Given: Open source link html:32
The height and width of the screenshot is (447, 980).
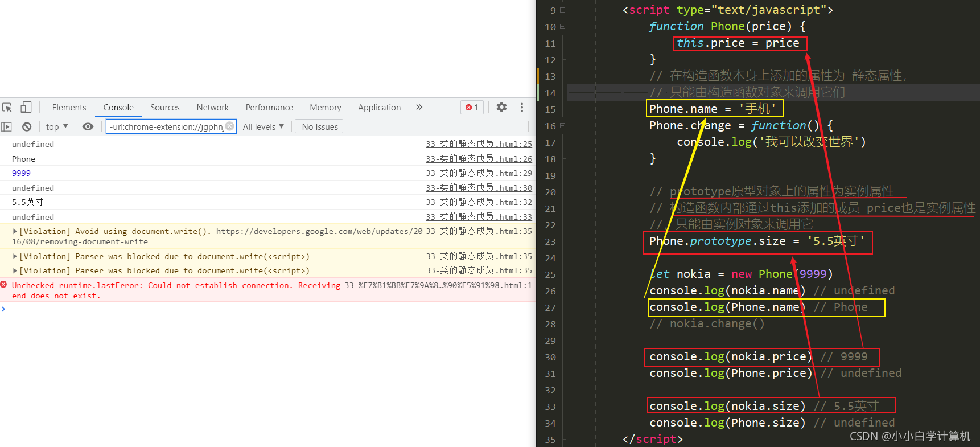Looking at the screenshot, I should coord(479,202).
